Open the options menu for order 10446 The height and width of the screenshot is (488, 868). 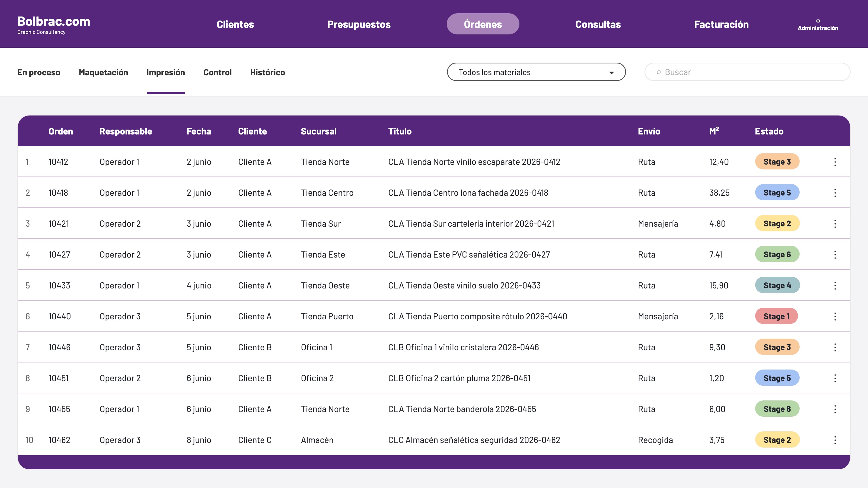point(835,348)
